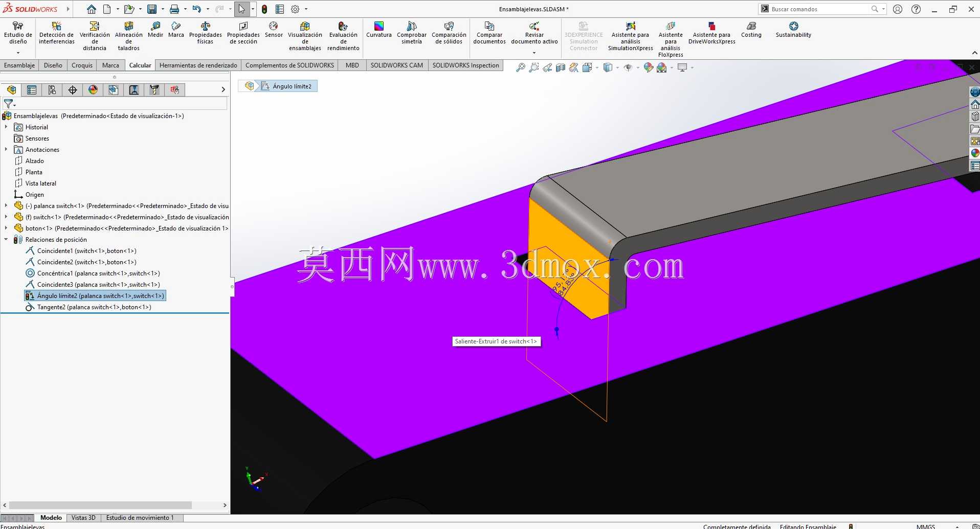Expand manager panel tabs chevron
Image resolution: width=980 pixels, height=529 pixels.
coord(223,90)
